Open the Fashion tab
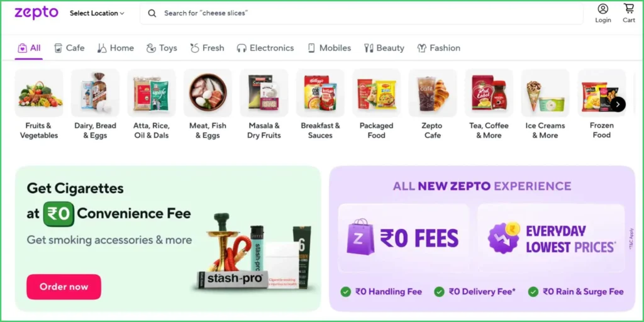 [438, 48]
